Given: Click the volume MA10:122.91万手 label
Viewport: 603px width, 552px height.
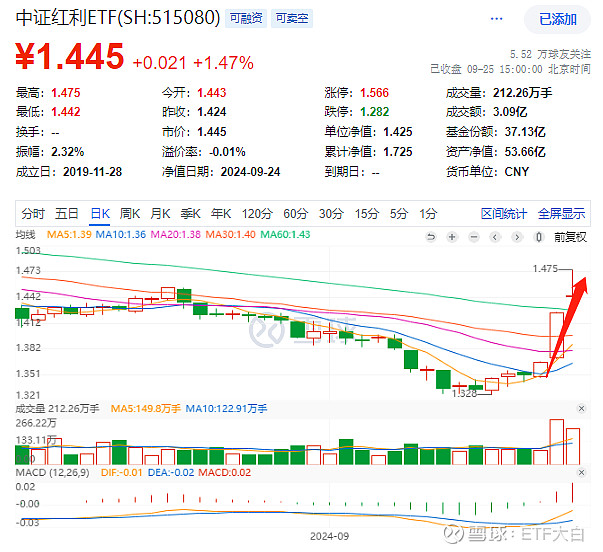Looking at the screenshot, I should pos(226,409).
